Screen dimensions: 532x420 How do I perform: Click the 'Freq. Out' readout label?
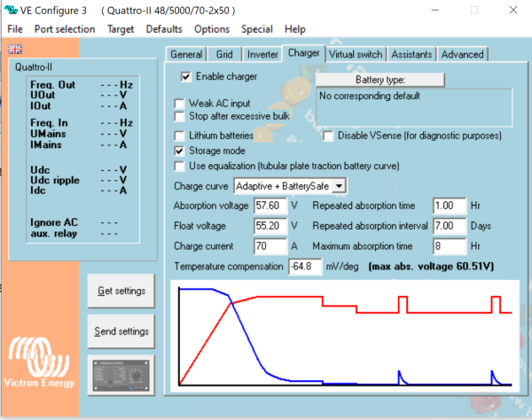tap(53, 85)
